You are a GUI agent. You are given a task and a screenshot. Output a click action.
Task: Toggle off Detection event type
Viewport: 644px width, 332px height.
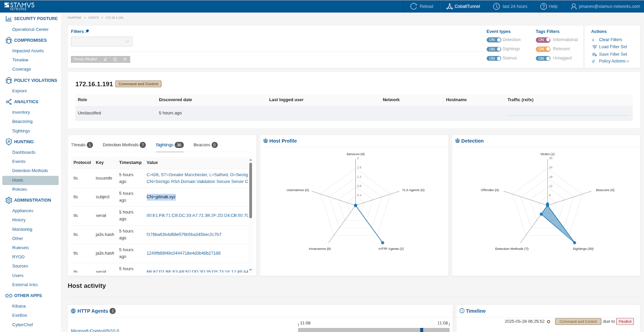(494, 40)
